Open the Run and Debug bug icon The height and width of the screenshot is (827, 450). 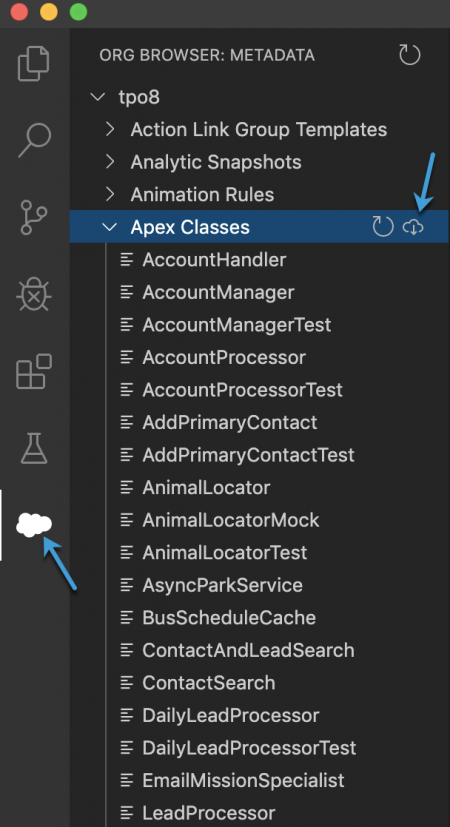click(34, 294)
